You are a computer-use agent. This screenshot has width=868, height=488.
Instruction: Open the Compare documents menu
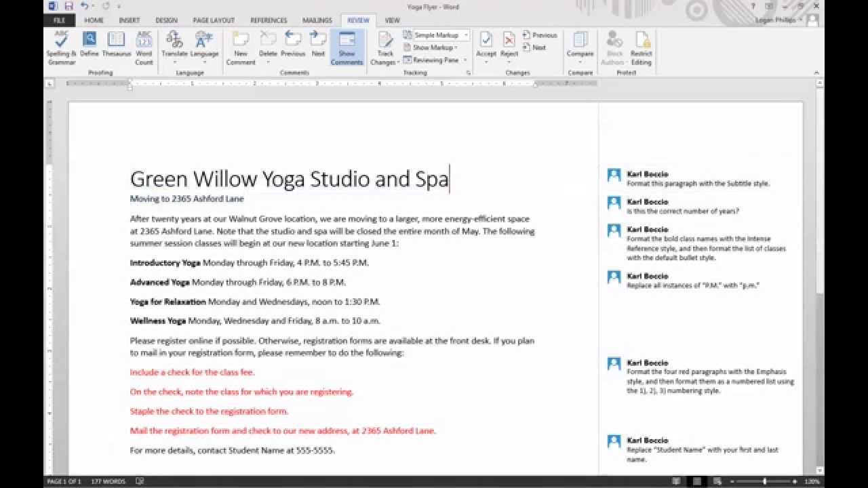580,46
